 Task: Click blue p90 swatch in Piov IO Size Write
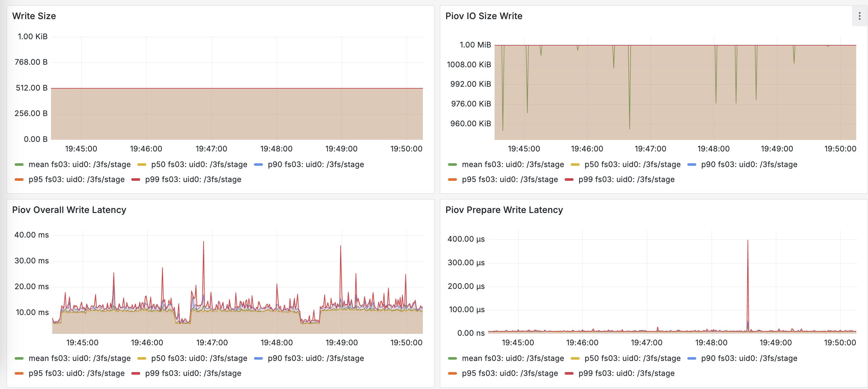point(692,165)
